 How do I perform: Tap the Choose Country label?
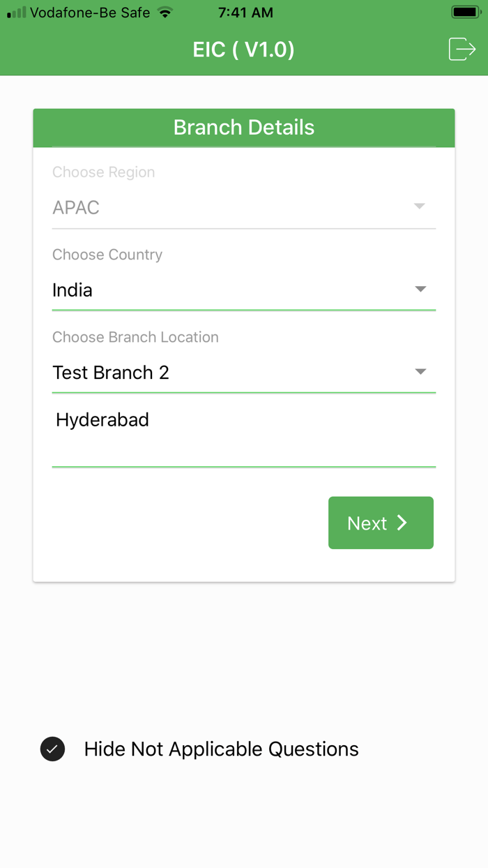107,255
